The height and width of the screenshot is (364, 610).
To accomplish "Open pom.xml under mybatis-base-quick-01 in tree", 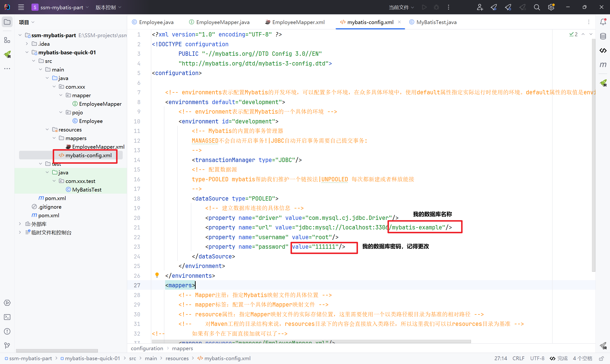I will click(55, 198).
